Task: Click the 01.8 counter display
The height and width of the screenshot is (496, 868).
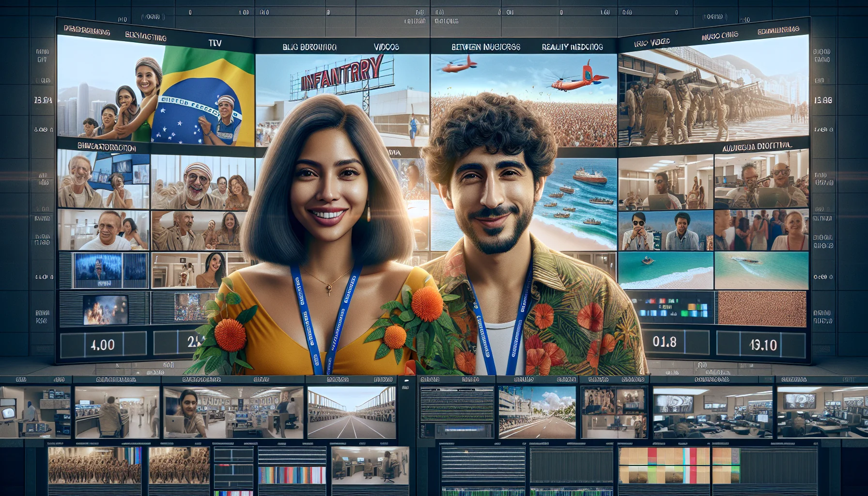Action: (664, 342)
